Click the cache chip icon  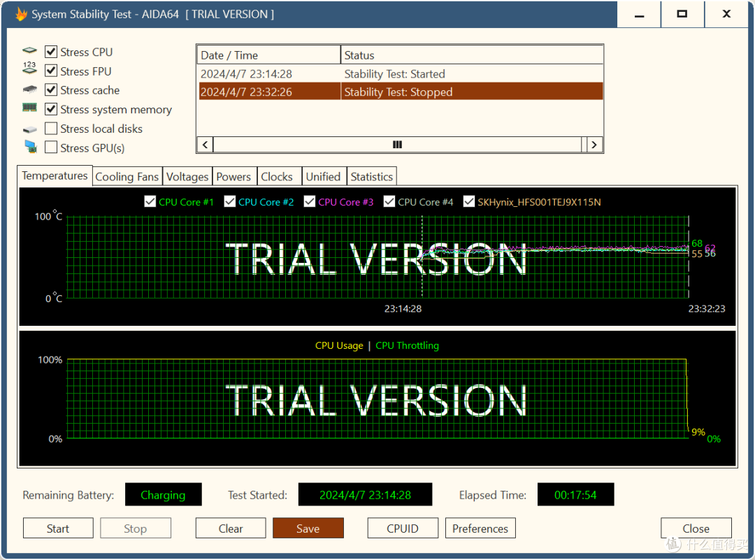(x=30, y=89)
